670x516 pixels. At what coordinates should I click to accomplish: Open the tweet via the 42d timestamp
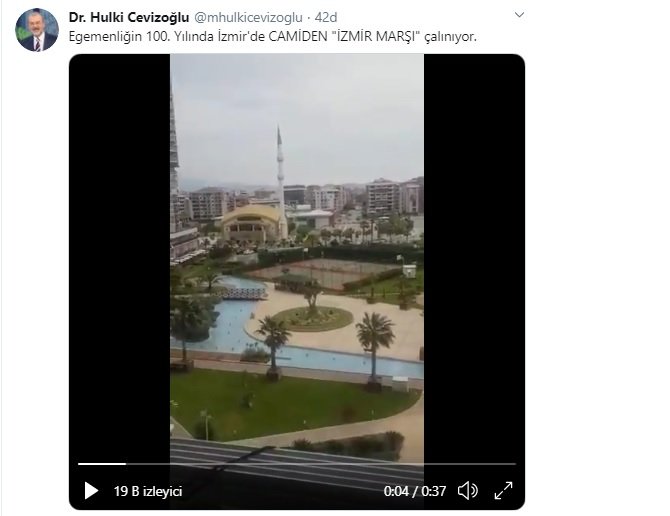click(x=326, y=18)
